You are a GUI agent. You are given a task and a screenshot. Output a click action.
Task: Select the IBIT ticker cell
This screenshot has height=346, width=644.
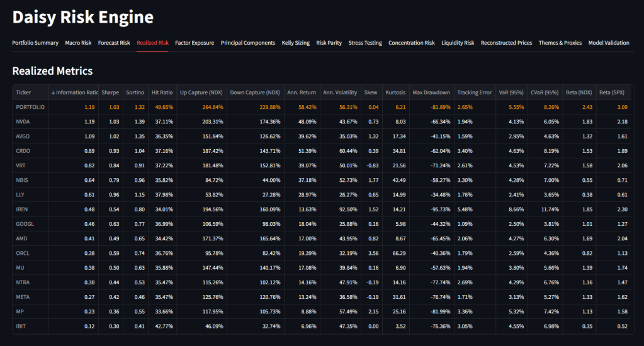(x=21, y=326)
